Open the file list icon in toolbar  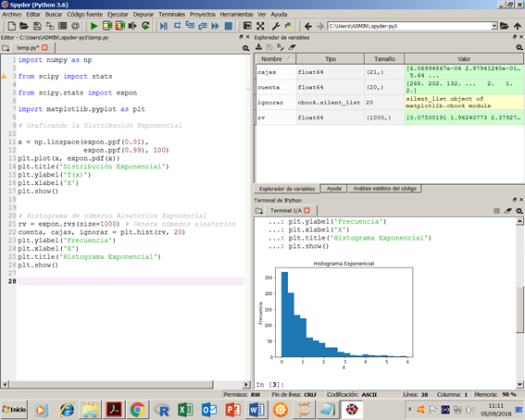coord(63,26)
